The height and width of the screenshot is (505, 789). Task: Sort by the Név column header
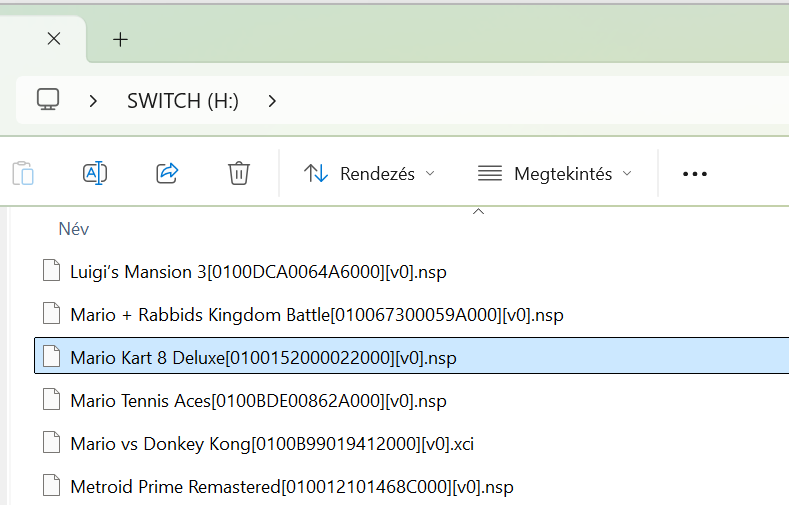click(x=73, y=229)
